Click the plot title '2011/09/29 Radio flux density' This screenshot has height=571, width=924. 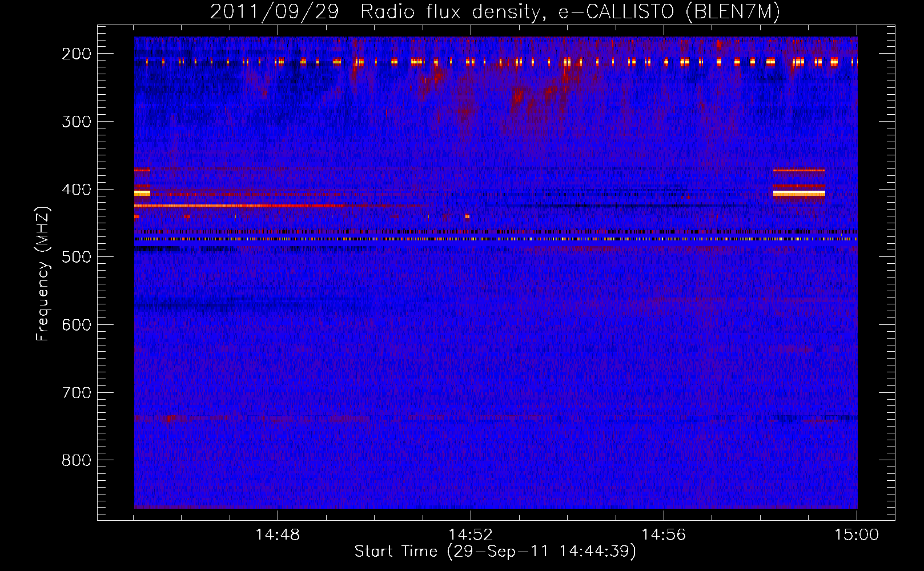375,12
